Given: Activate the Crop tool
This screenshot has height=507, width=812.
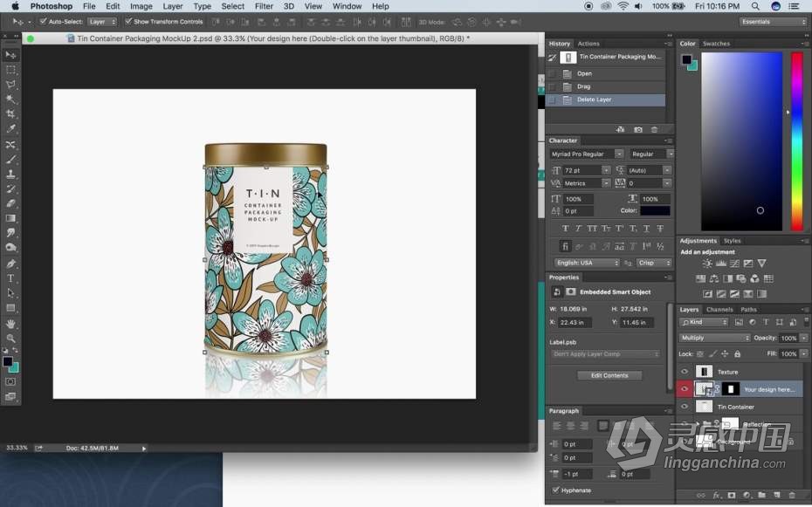Looking at the screenshot, I should click(10, 113).
